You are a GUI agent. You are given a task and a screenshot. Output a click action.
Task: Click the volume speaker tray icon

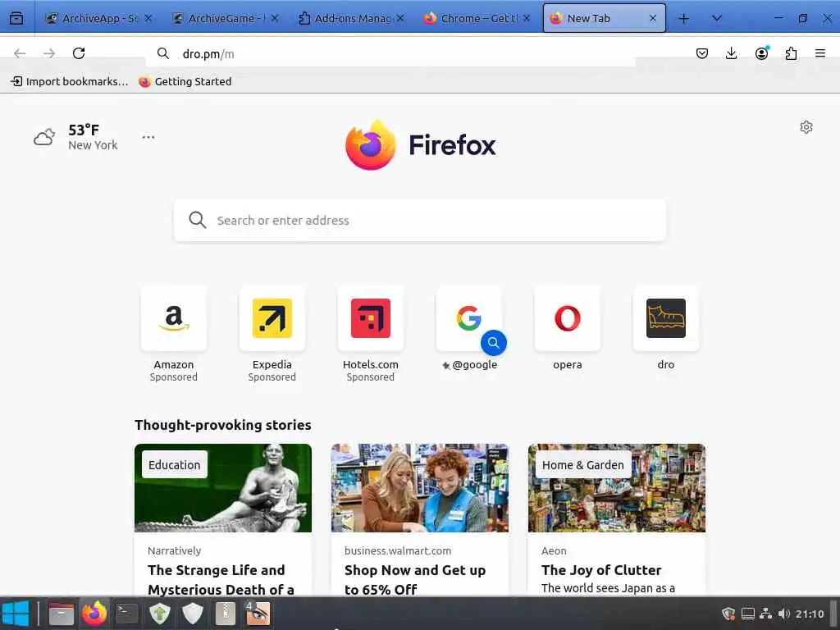point(783,614)
